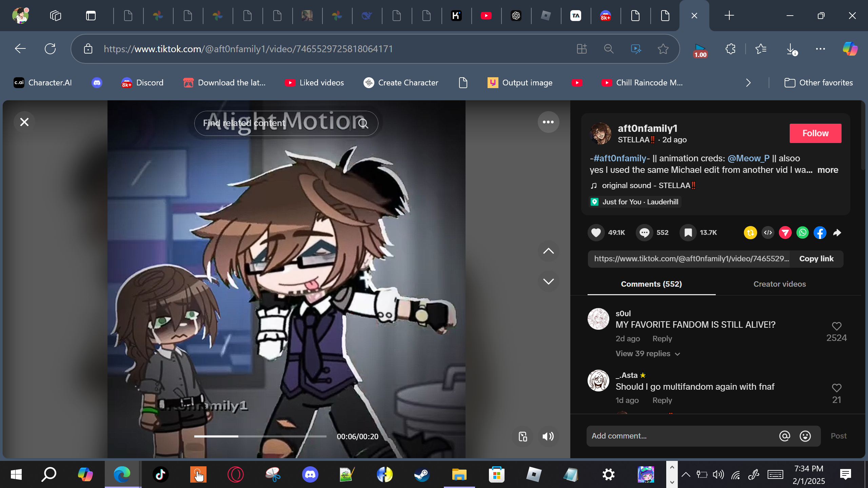
Task: Like sOul's comment with the heart
Action: point(836,326)
